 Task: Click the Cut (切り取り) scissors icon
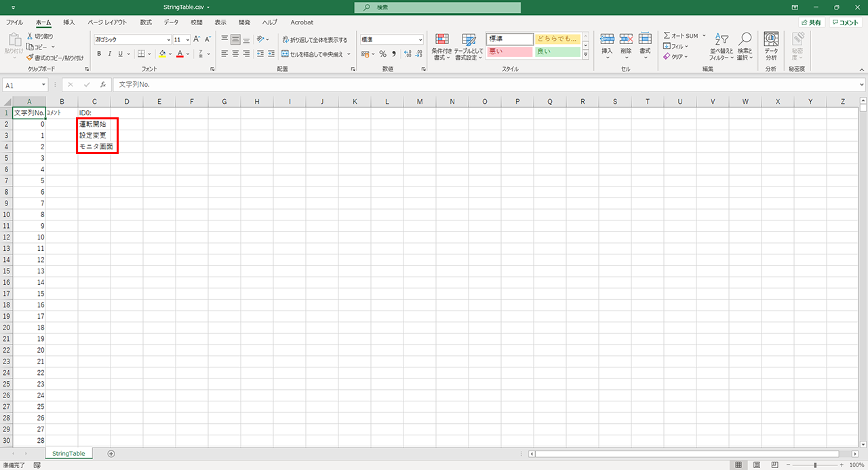tap(31, 36)
